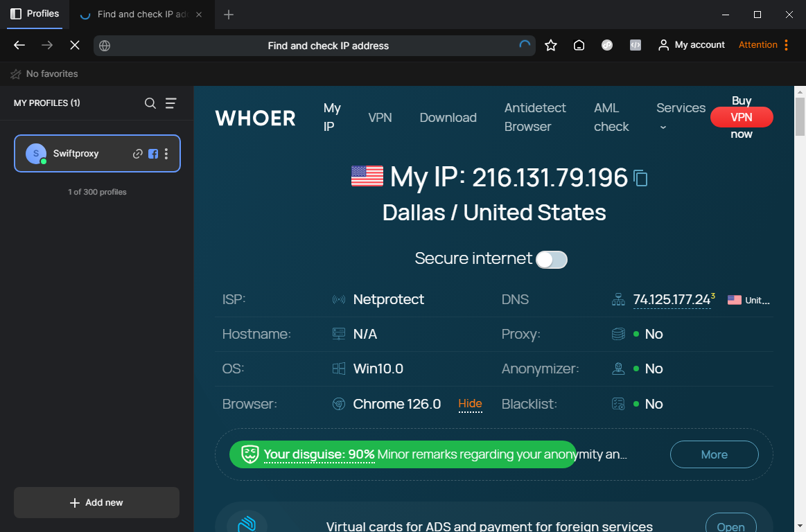Image resolution: width=806 pixels, height=532 pixels.
Task: Open the code brackets toolbar icon
Action: tap(636, 45)
